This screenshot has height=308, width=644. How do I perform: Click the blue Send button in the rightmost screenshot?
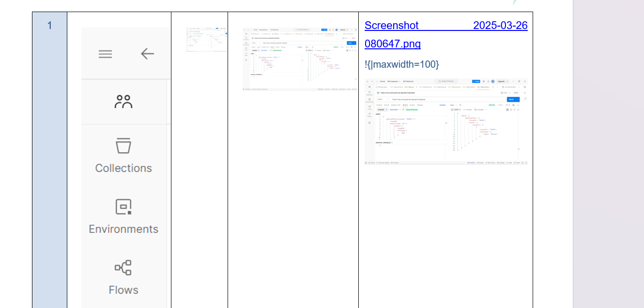point(511,99)
